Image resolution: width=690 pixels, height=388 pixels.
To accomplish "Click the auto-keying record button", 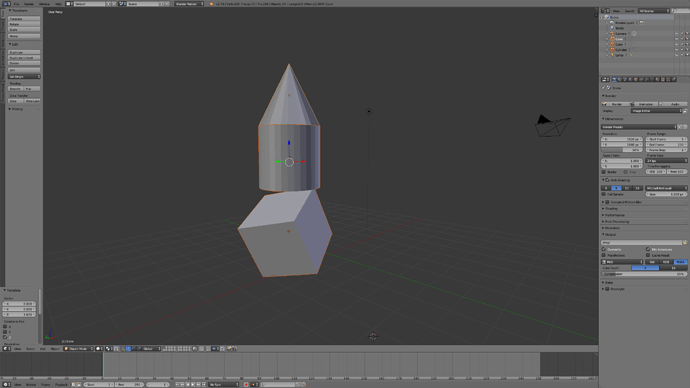I will coord(246,384).
